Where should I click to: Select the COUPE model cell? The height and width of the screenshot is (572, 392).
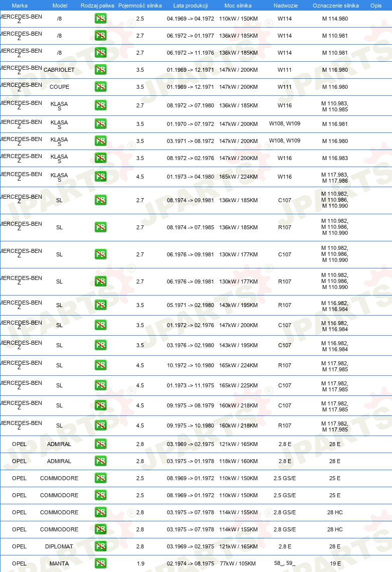tap(59, 87)
